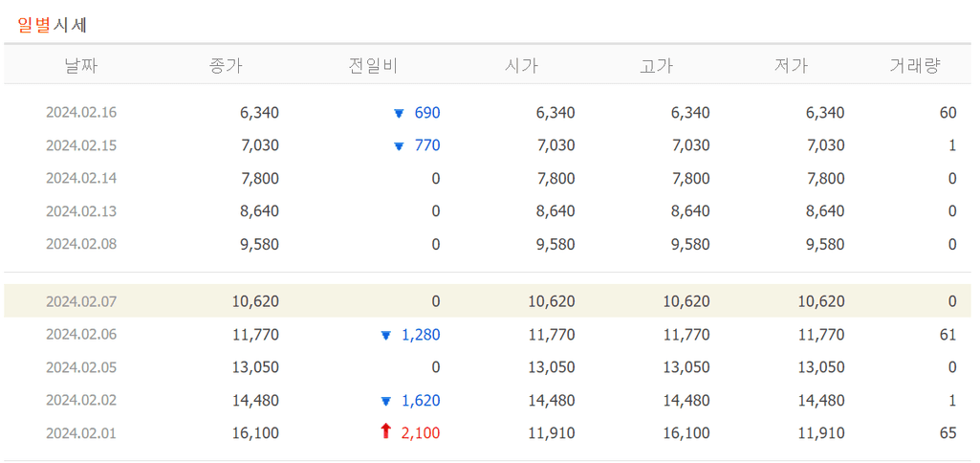980x463 pixels.
Task: Click 종가 6,340 in the 2024.02.16 row
Action: coord(259,113)
